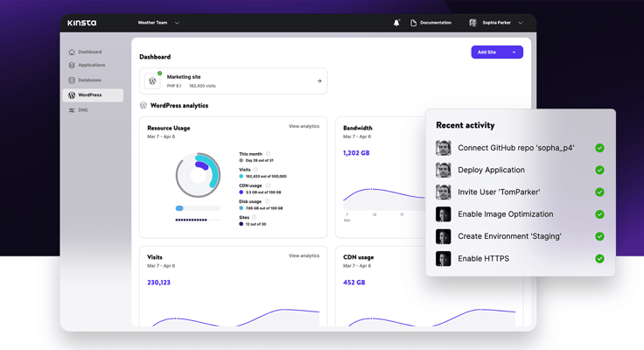
Task: Click green checkmark for Create Environment 'Staging'
Action: [x=599, y=236]
